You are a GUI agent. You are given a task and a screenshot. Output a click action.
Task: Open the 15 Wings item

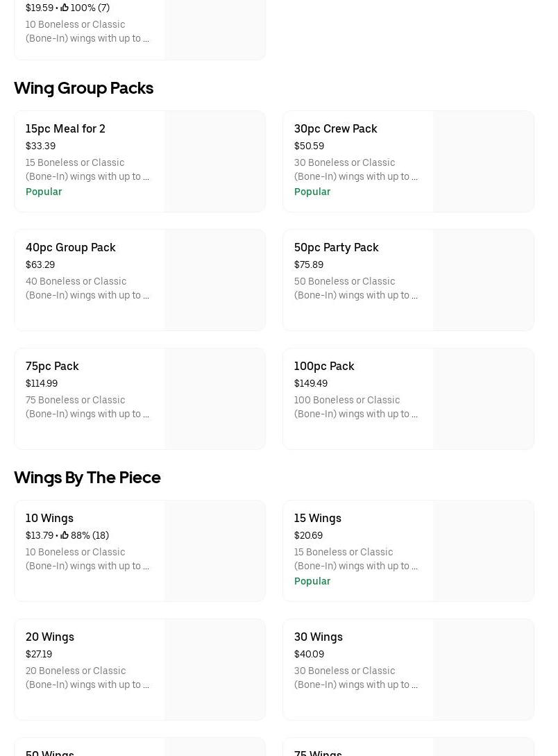coord(317,518)
